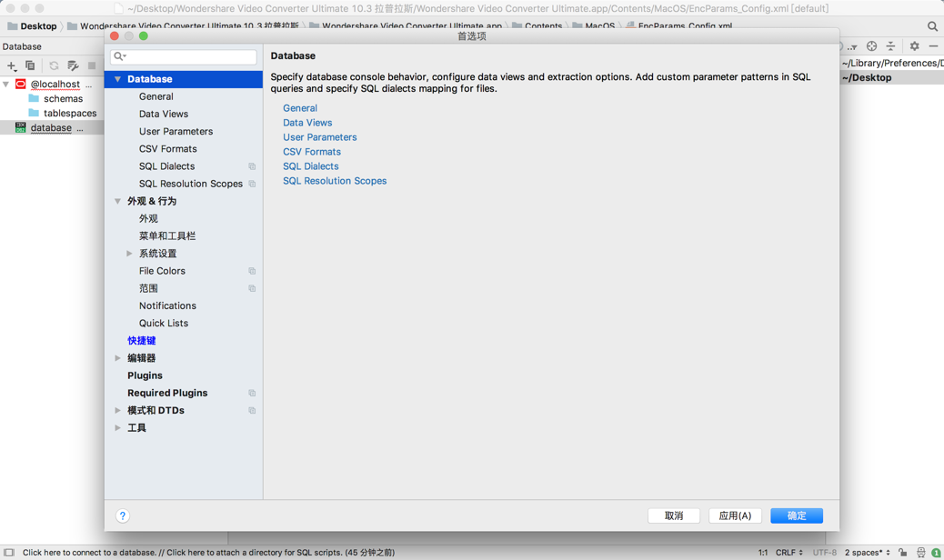
Task: Click the inspector hector icon in status bar
Action: tap(920, 552)
